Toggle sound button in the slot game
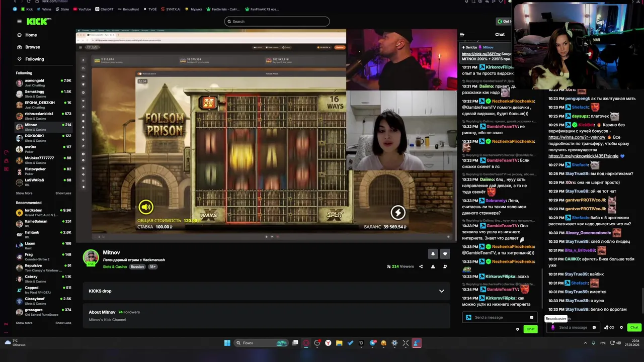644x362 pixels. point(146,207)
